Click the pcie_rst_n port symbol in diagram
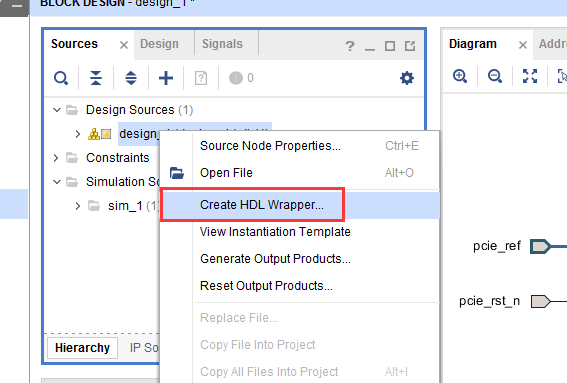Image resolution: width=567 pixels, height=383 pixels. click(541, 301)
